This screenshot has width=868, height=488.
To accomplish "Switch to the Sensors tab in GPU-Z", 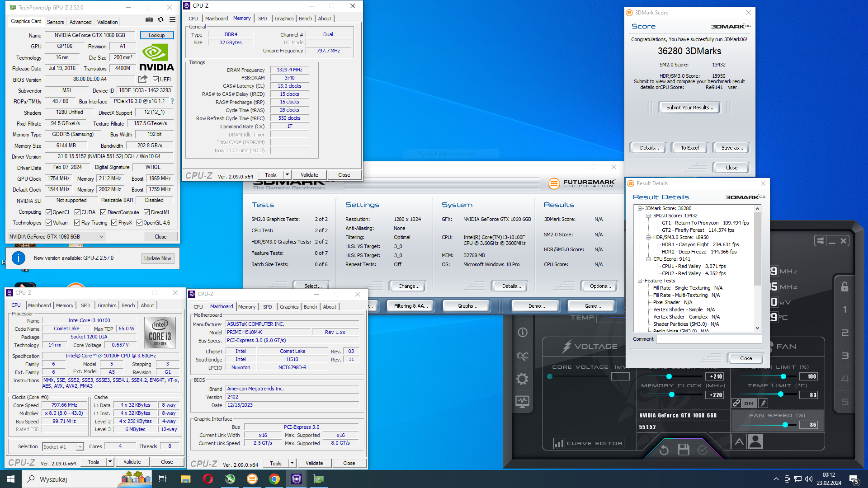I will (55, 22).
